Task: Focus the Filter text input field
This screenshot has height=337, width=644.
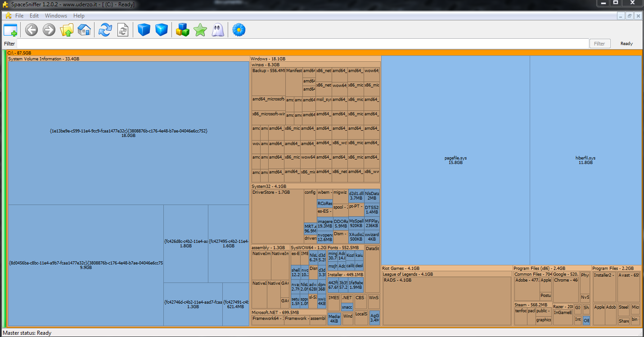Action: [x=303, y=44]
